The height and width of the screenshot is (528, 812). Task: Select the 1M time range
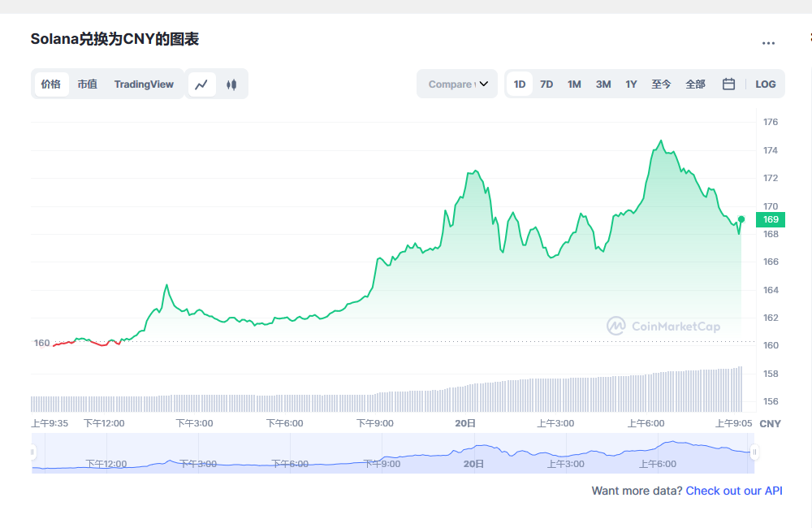574,84
